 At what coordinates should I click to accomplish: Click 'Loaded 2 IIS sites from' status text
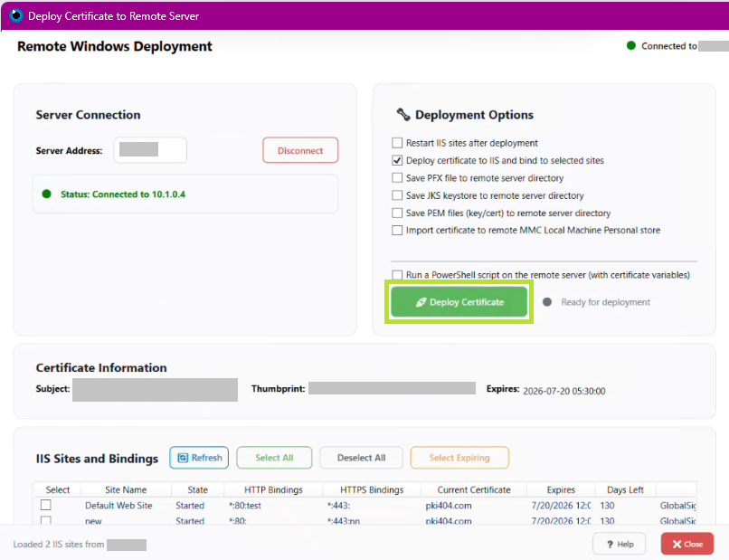[59, 545]
